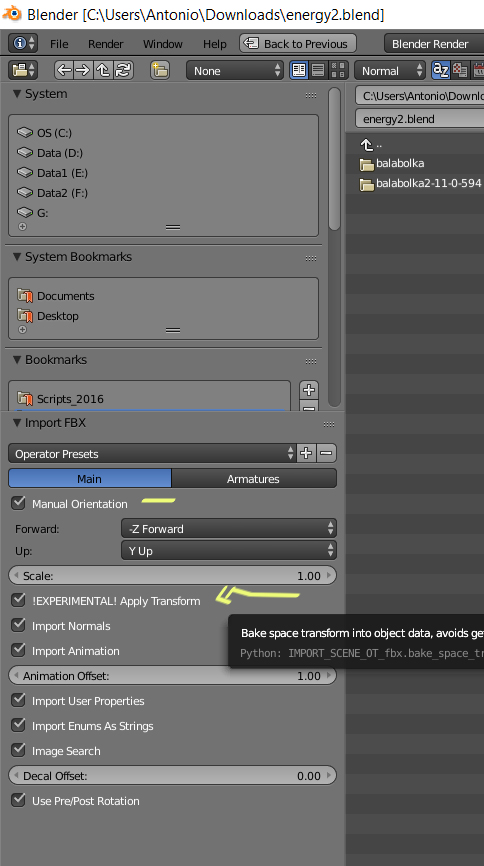Open the Window menu

point(162,44)
